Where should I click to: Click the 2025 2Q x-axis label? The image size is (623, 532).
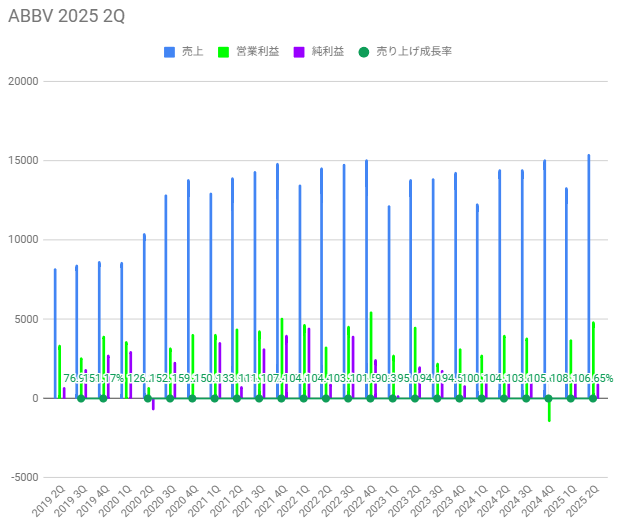tap(582, 501)
